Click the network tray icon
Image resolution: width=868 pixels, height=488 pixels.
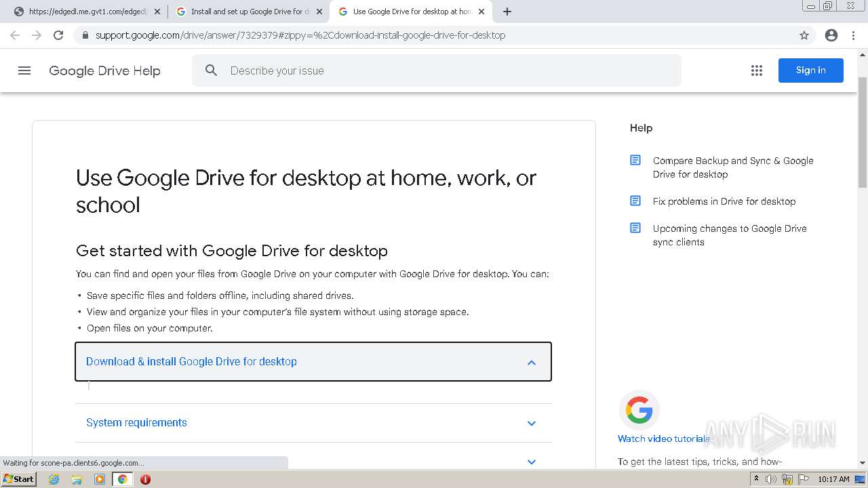coord(787,479)
